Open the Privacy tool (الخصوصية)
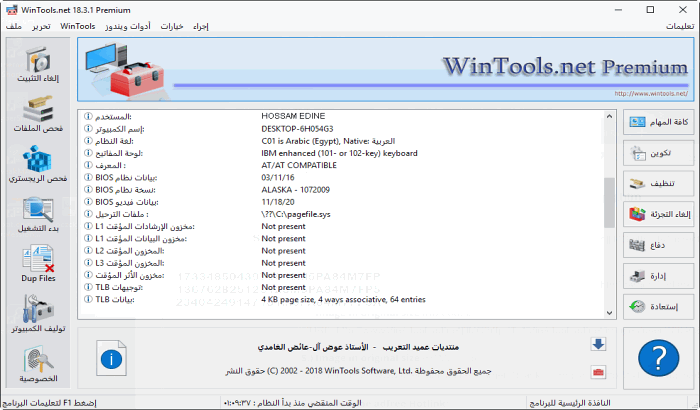 pyautogui.click(x=38, y=364)
